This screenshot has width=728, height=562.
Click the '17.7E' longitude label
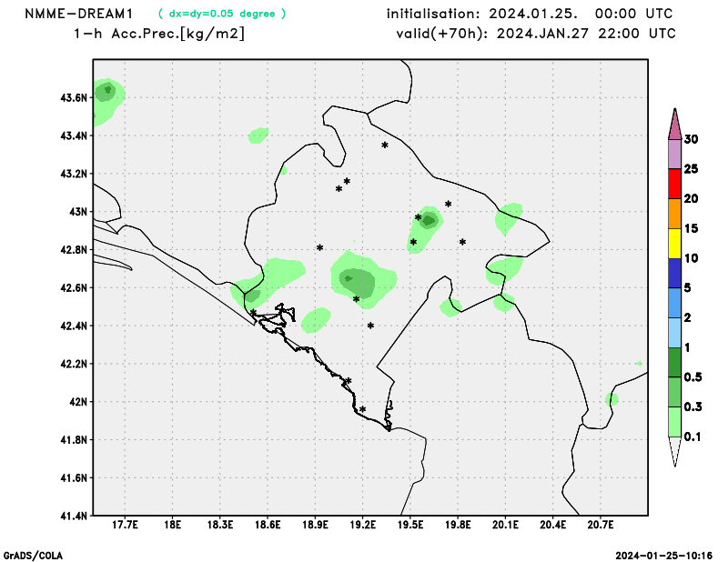pos(126,525)
